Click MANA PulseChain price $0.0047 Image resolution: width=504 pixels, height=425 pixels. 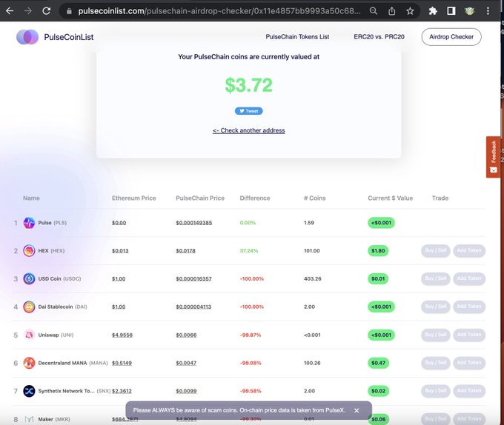186,363
